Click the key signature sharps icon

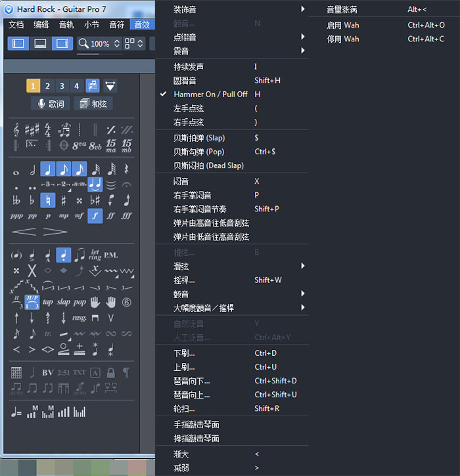click(x=32, y=130)
